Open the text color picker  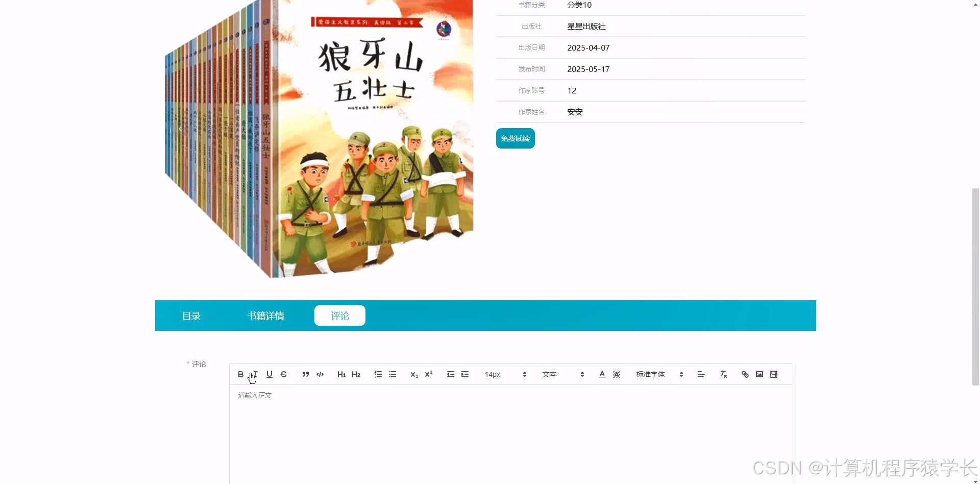(602, 374)
